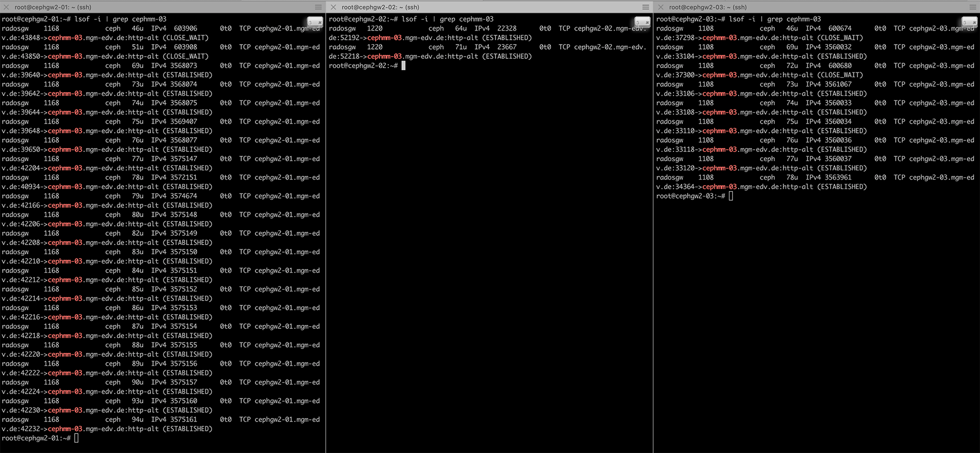Viewport: 980px width, 453px height.
Task: Click port line v.de:33110 in cephgw2-03 pane
Action: 761,131
